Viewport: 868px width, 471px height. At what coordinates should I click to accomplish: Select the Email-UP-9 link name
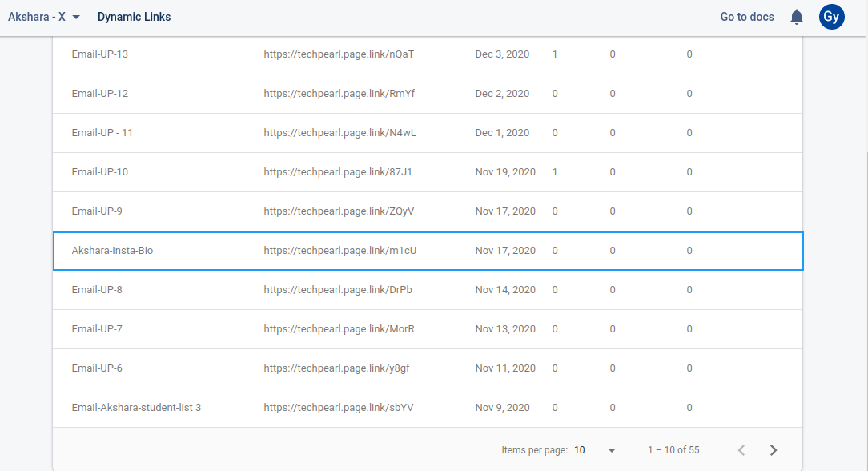[97, 211]
